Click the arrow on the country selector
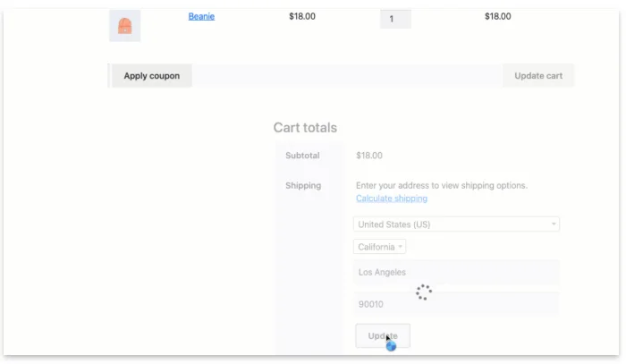This screenshot has height=364, width=626. [x=554, y=224]
